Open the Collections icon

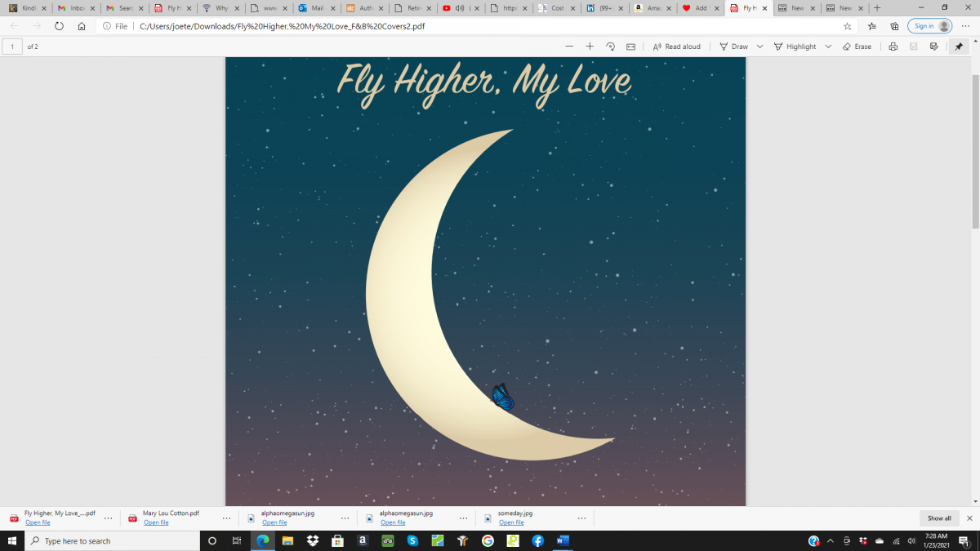tap(894, 26)
